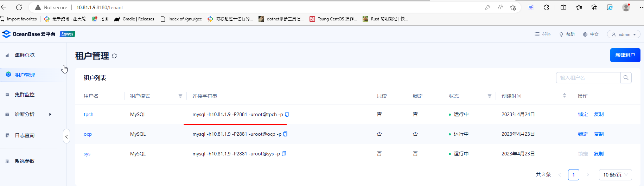Open the 帮助 help menu
This screenshot has width=644, height=186.
pos(567,34)
